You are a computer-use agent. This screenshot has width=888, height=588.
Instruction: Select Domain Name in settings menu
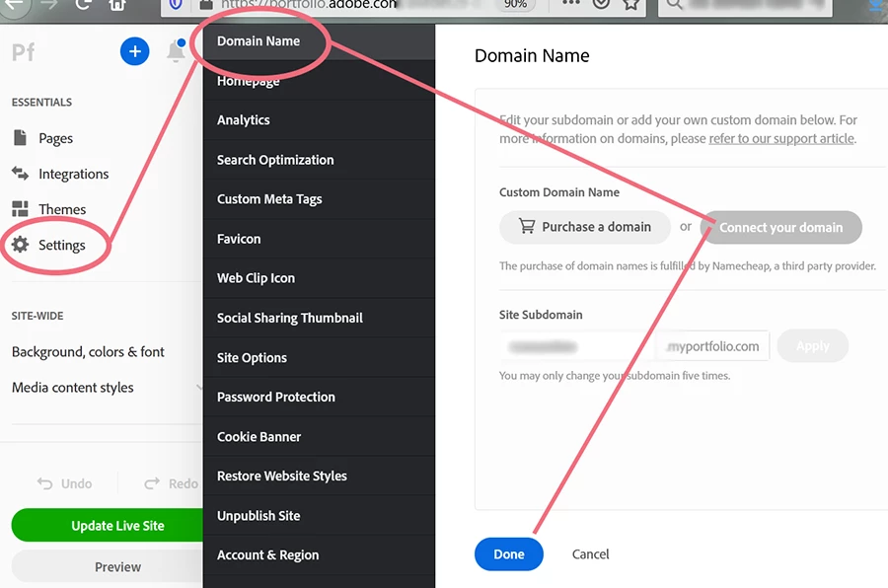pos(319,41)
